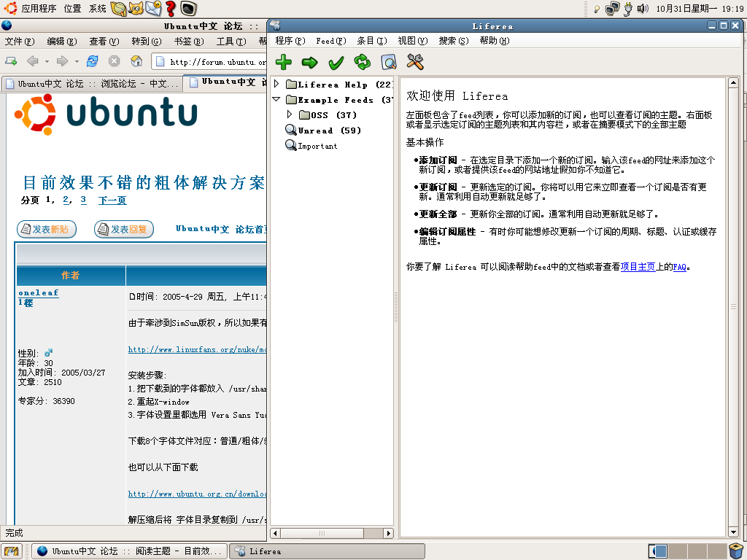Open the 程序(P) menu in Liferea
The image size is (747, 560).
290,41
